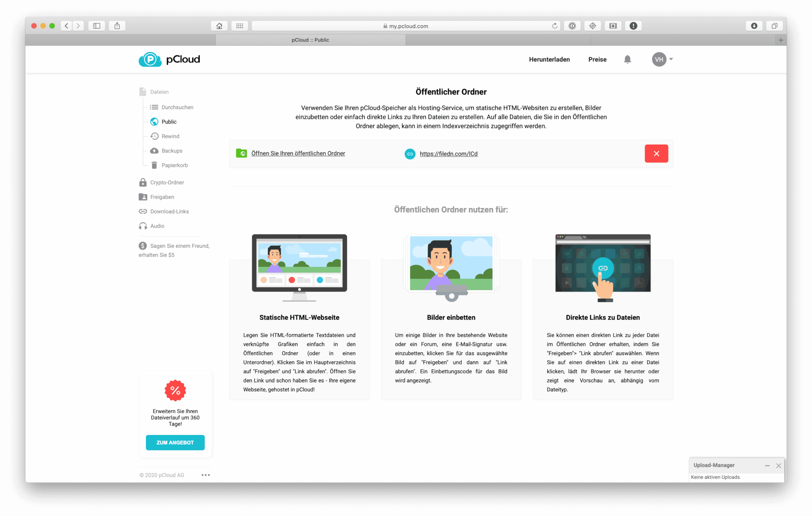The width and height of the screenshot is (812, 516).
Task: Click the crosshair extension icon
Action: tap(593, 26)
